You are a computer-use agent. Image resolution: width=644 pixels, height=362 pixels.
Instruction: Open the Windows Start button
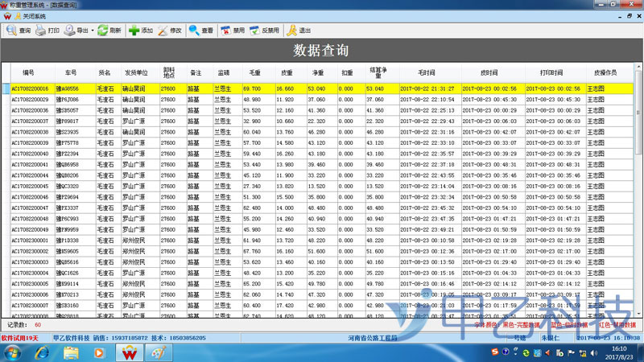click(x=14, y=352)
